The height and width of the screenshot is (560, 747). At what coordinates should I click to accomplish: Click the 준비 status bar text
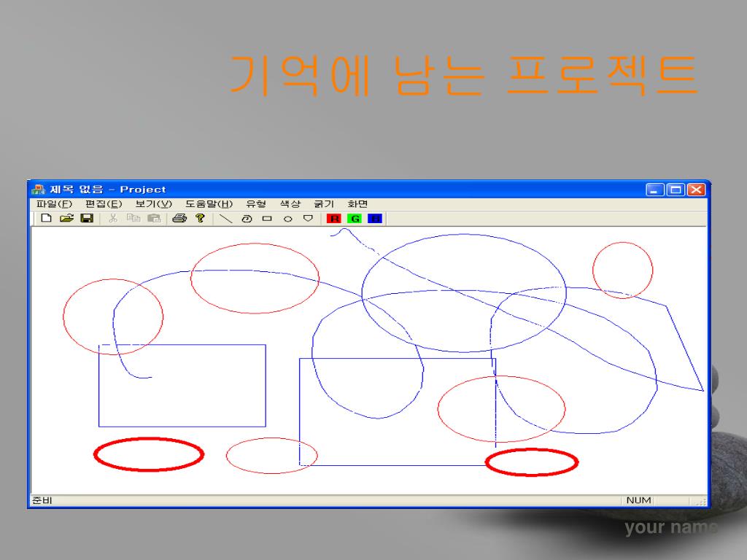pyautogui.click(x=42, y=500)
